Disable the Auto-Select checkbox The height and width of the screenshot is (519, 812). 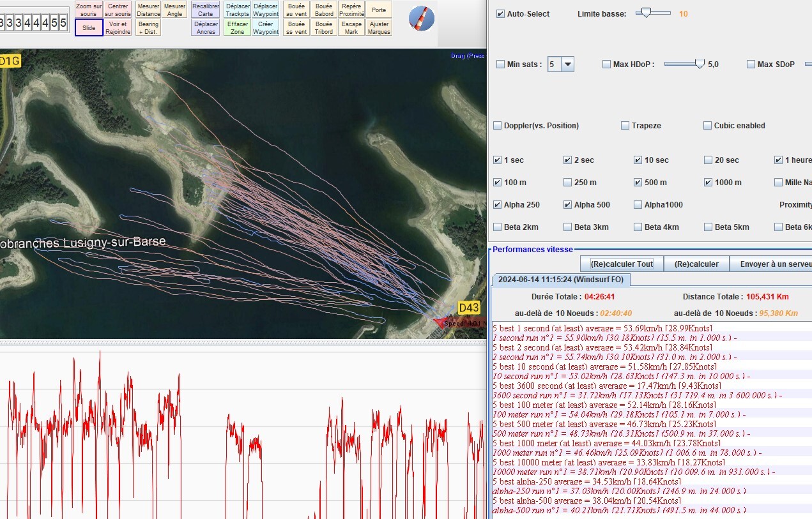pos(500,13)
